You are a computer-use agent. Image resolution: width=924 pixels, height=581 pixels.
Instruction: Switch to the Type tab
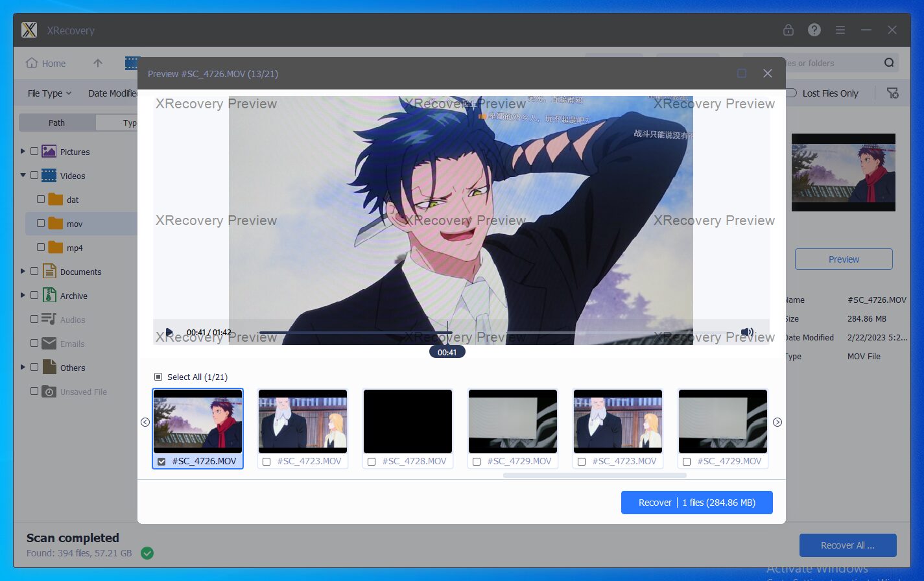pyautogui.click(x=117, y=123)
